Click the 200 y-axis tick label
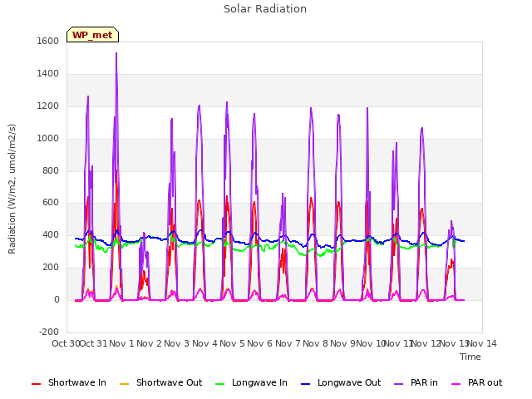 click(51, 268)
